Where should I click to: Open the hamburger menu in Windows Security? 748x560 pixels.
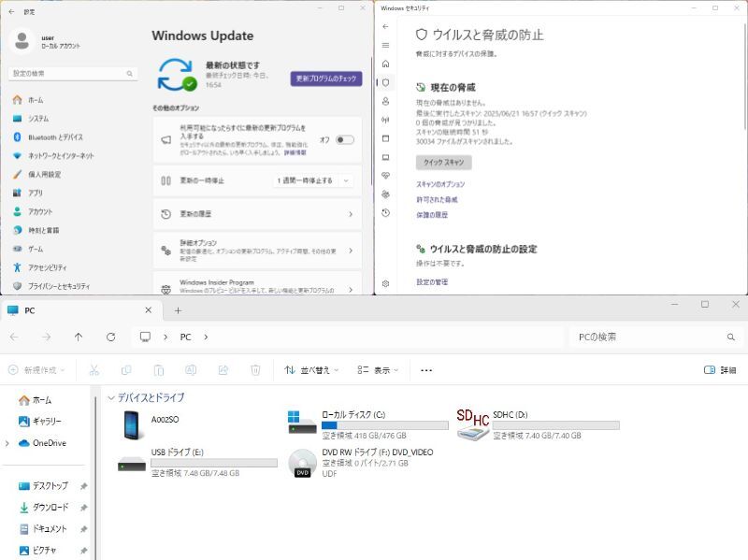coord(385,45)
